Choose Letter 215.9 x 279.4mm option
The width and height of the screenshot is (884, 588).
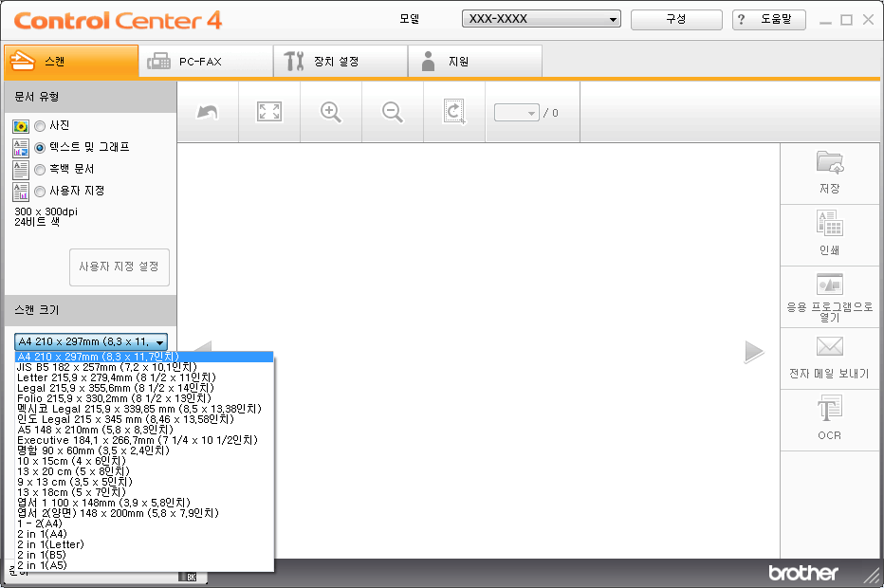pyautogui.click(x=144, y=377)
